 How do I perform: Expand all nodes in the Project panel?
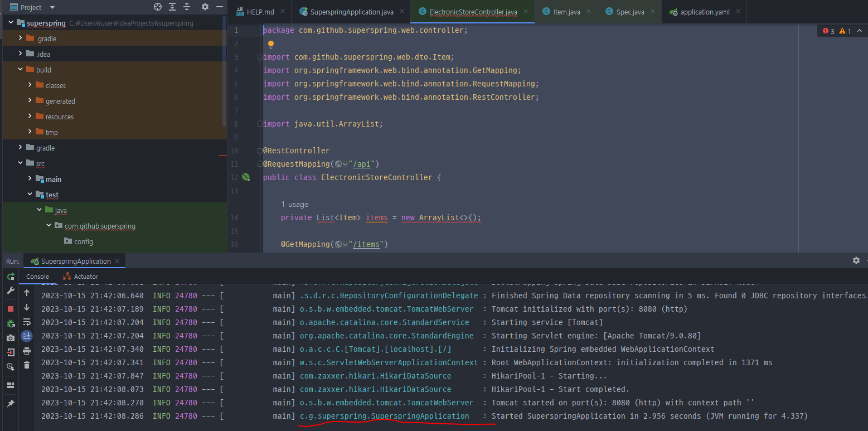click(172, 7)
